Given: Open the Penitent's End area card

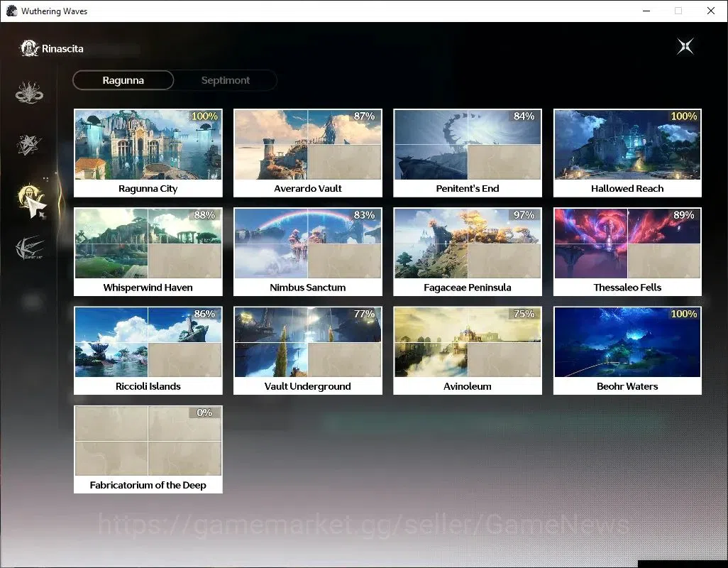Looking at the screenshot, I should [x=468, y=153].
